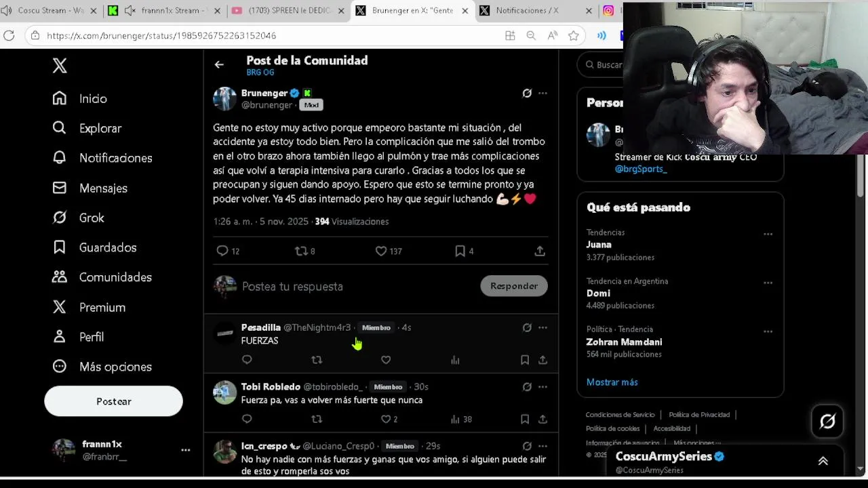Bookmark the post with 4 bookmarks
Image resolution: width=868 pixels, height=488 pixels.
(464, 251)
